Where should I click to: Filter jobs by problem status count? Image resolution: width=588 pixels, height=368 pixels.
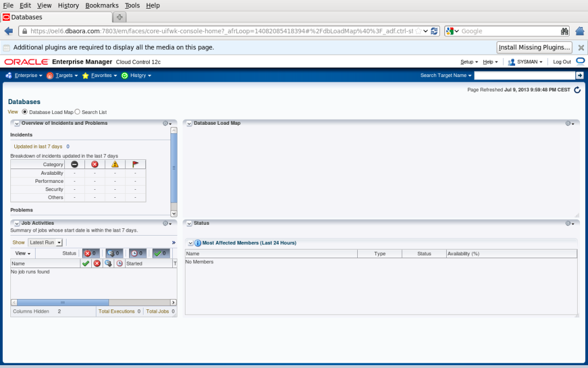point(91,254)
